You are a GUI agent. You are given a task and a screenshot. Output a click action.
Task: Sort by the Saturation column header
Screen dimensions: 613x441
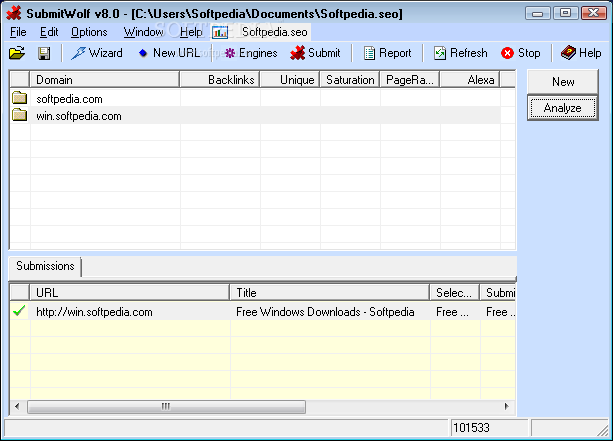click(350, 80)
